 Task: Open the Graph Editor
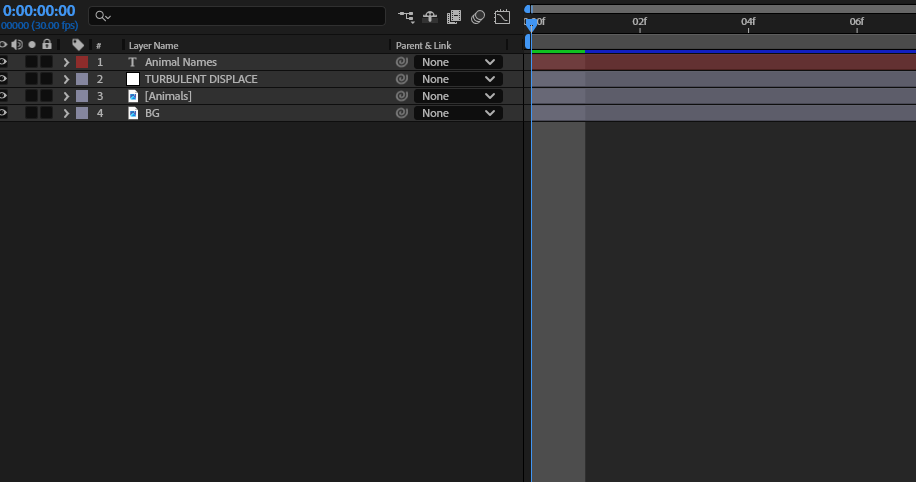click(502, 17)
